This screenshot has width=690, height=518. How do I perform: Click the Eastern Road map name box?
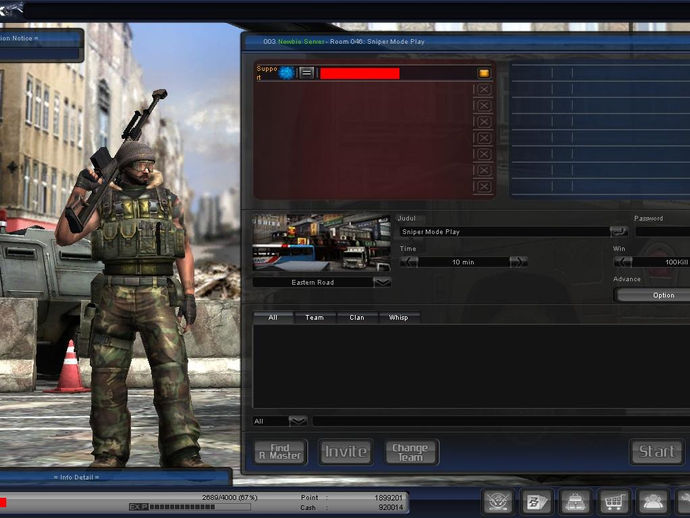(313, 283)
